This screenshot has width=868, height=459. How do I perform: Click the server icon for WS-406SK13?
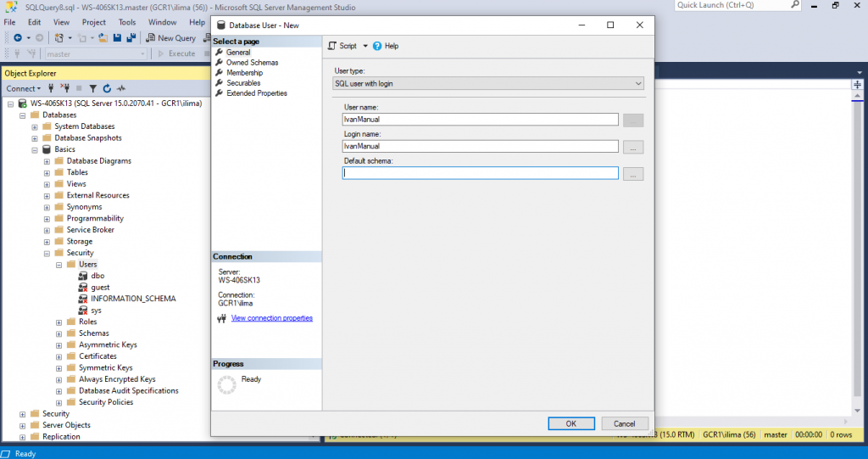tap(23, 104)
